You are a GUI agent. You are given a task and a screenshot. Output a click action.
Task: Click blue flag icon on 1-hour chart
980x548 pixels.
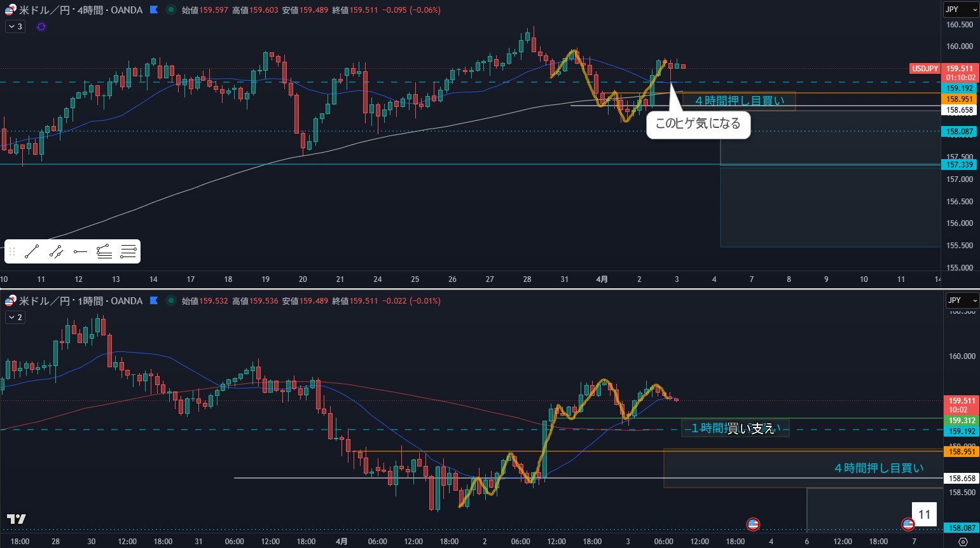(154, 301)
